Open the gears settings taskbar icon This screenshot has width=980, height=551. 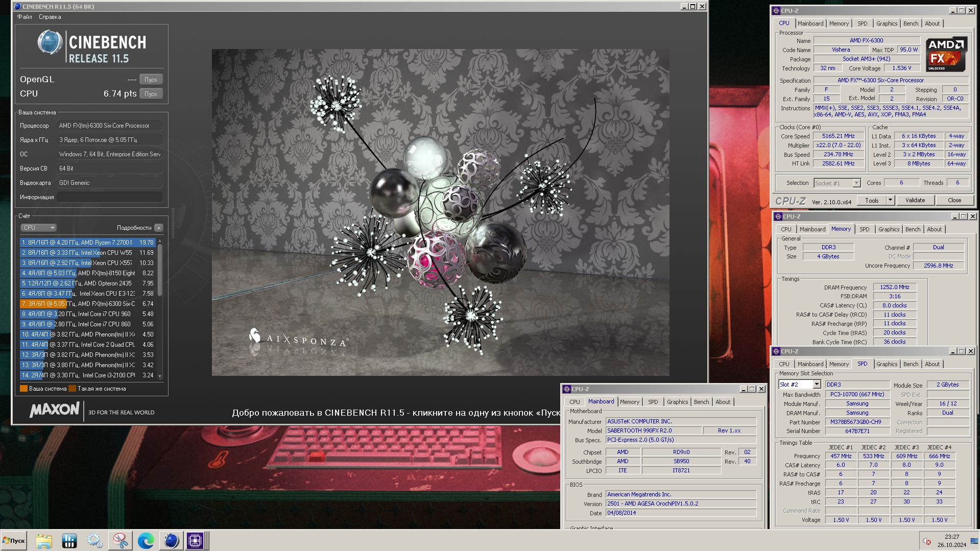pos(95,541)
